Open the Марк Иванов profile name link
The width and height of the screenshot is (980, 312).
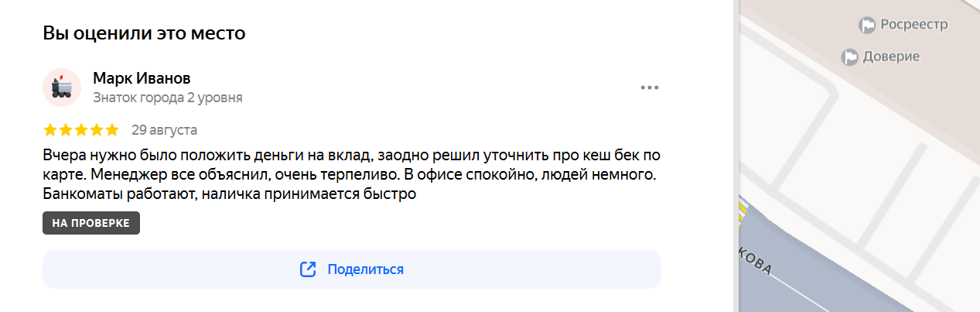coord(142,78)
